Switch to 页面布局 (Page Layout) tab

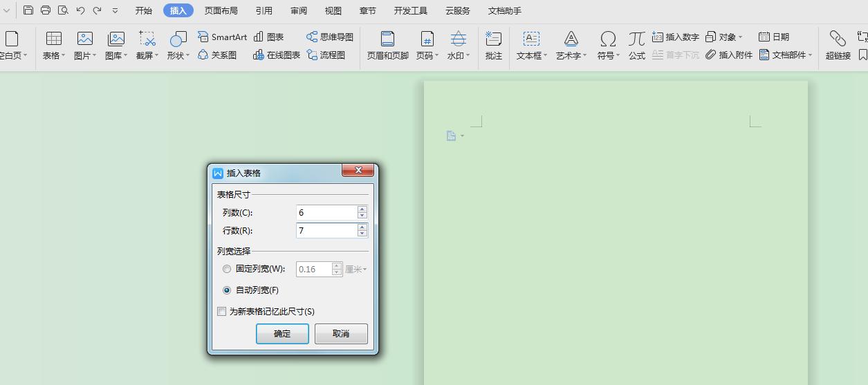tap(221, 10)
